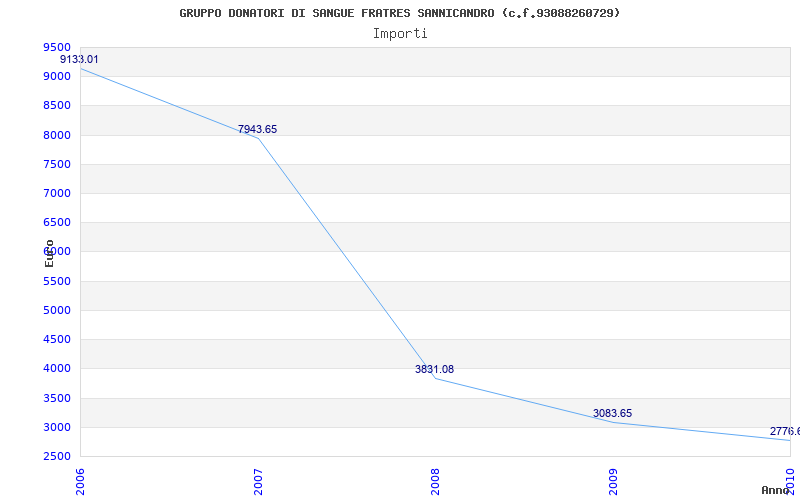The image size is (800, 500).
Task: Click the 9500 y-axis value
Action: (57, 47)
